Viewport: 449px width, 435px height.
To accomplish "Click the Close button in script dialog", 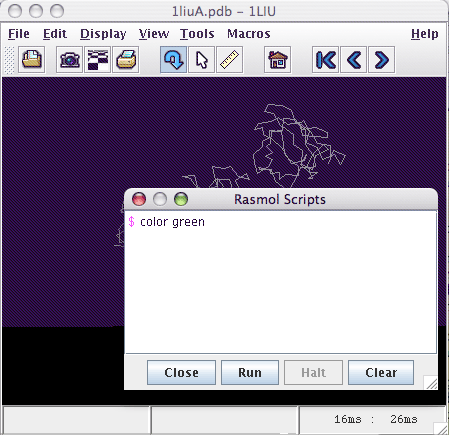I will [x=181, y=372].
